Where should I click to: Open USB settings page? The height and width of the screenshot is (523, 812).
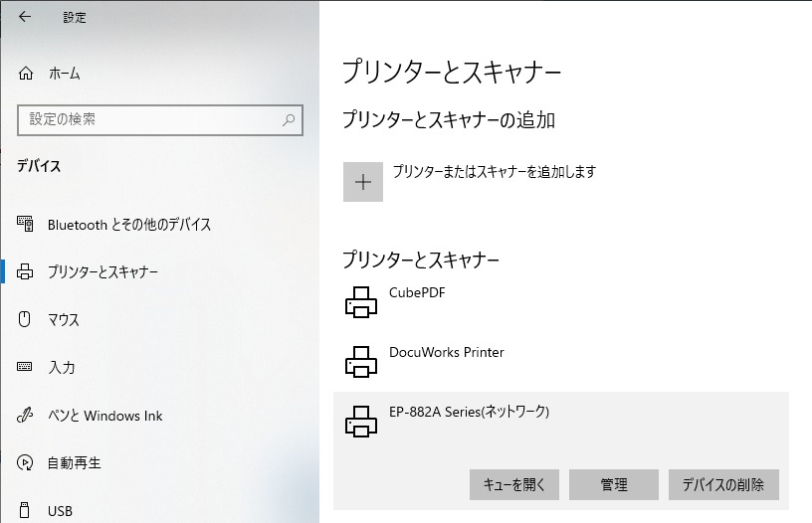click(60, 511)
